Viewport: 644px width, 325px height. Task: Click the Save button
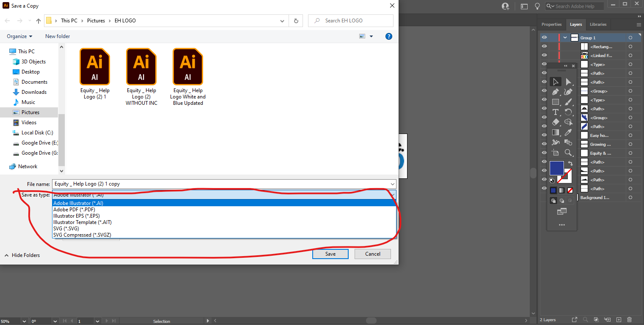pos(330,254)
